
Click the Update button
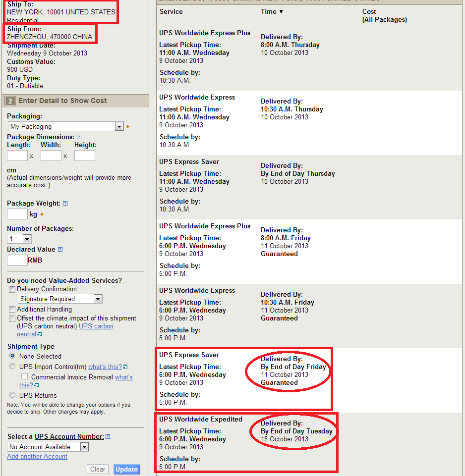coord(127,470)
